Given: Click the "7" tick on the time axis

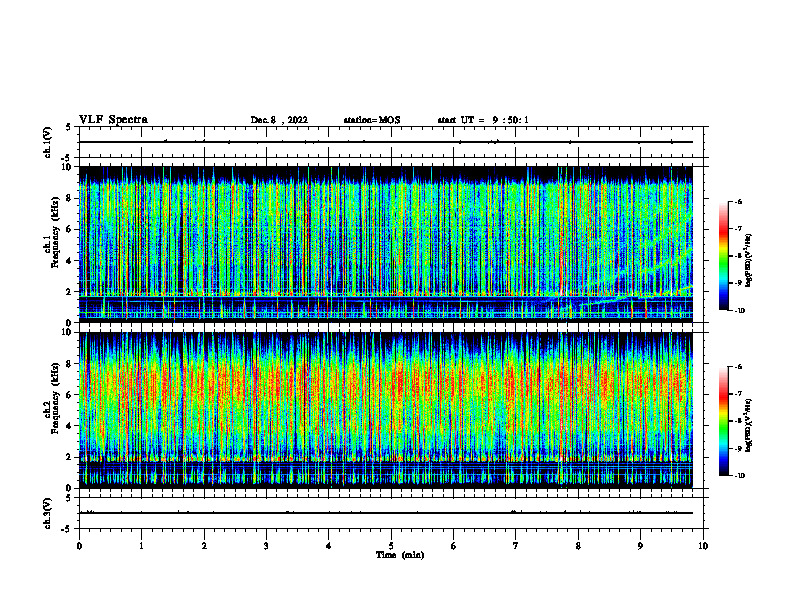Looking at the screenshot, I should coord(516,546).
